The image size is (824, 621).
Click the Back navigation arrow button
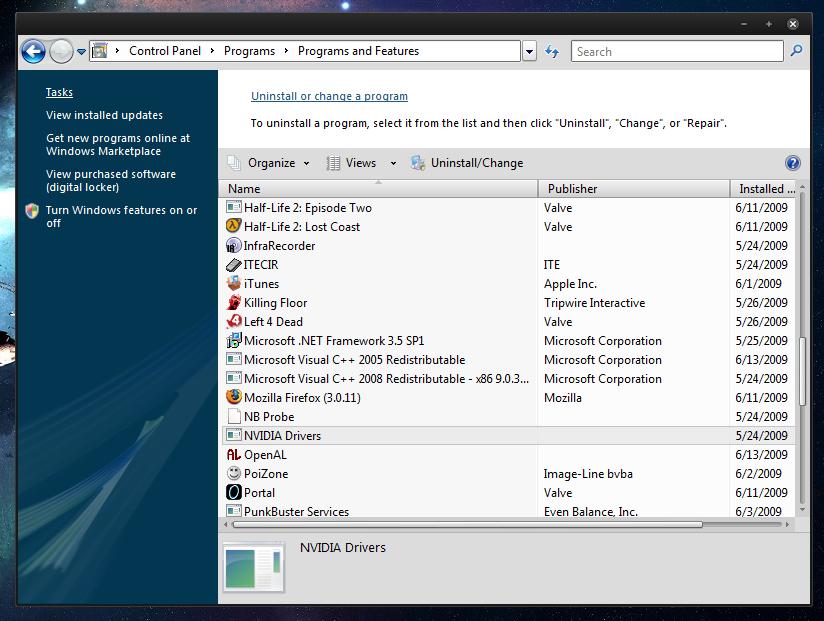33,51
